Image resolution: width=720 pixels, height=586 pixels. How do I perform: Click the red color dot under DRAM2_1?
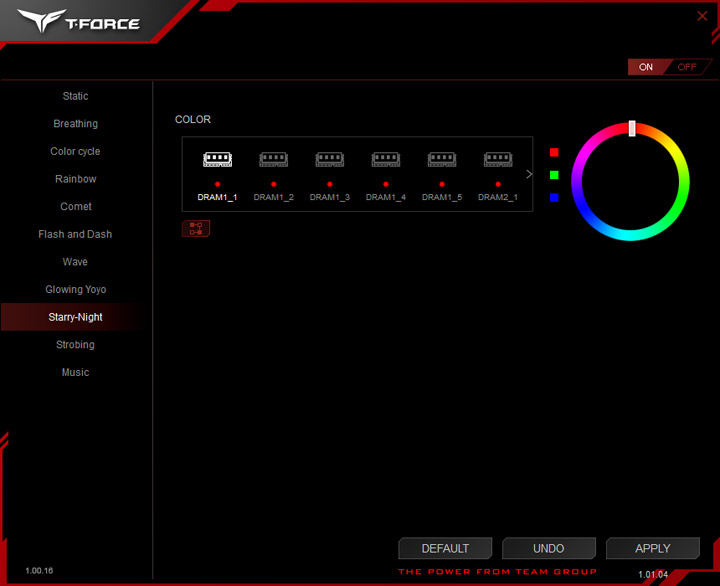coord(498,184)
